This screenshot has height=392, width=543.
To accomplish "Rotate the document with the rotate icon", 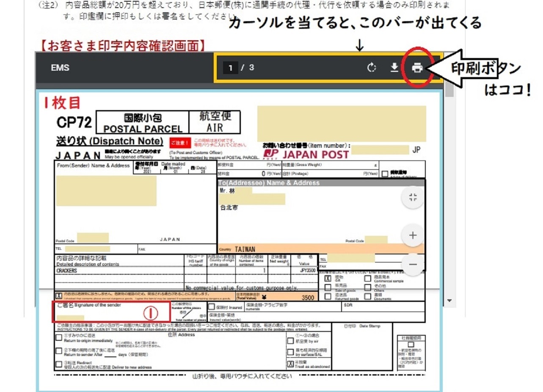I will point(372,68).
